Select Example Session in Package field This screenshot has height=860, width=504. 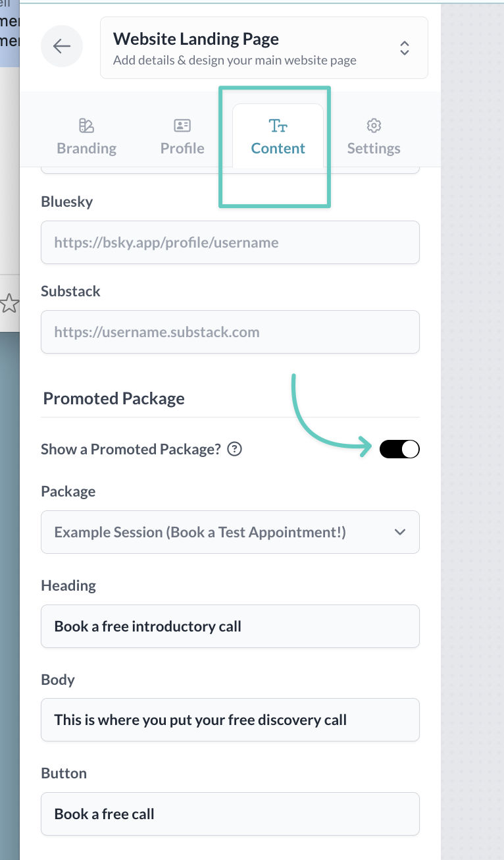pyautogui.click(x=200, y=532)
